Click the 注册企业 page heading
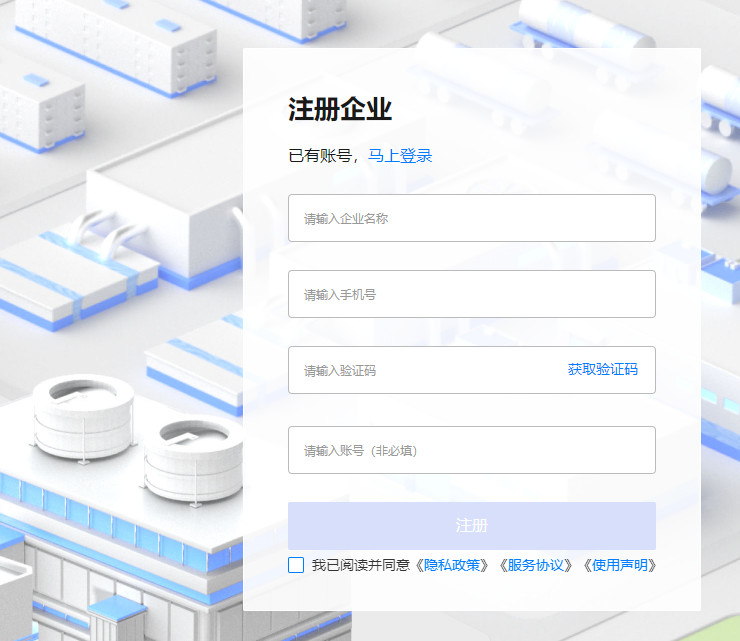740x641 pixels. 340,109
